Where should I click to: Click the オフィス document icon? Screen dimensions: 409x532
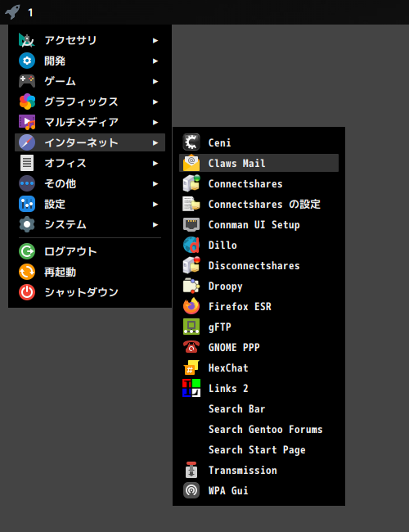[27, 163]
